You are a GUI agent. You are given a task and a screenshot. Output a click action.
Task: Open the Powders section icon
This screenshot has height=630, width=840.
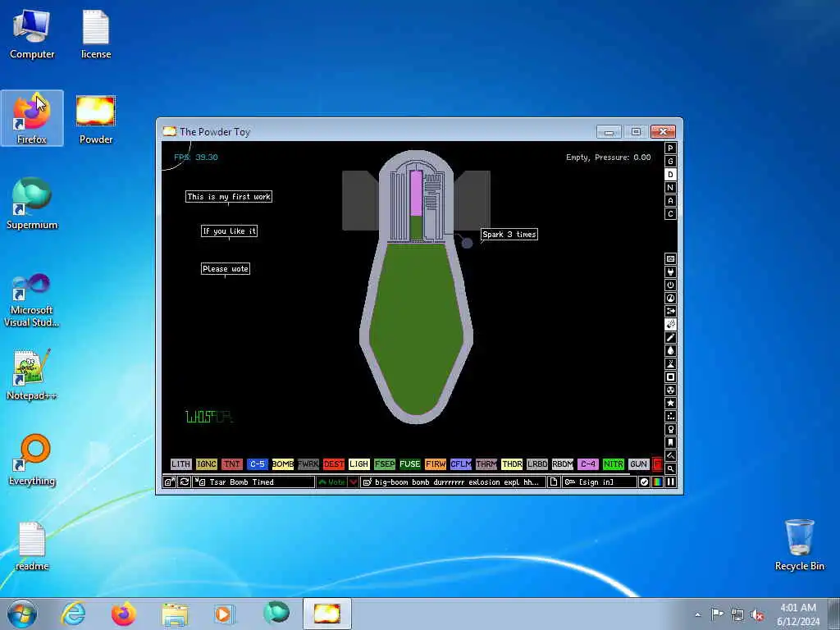[x=670, y=363]
